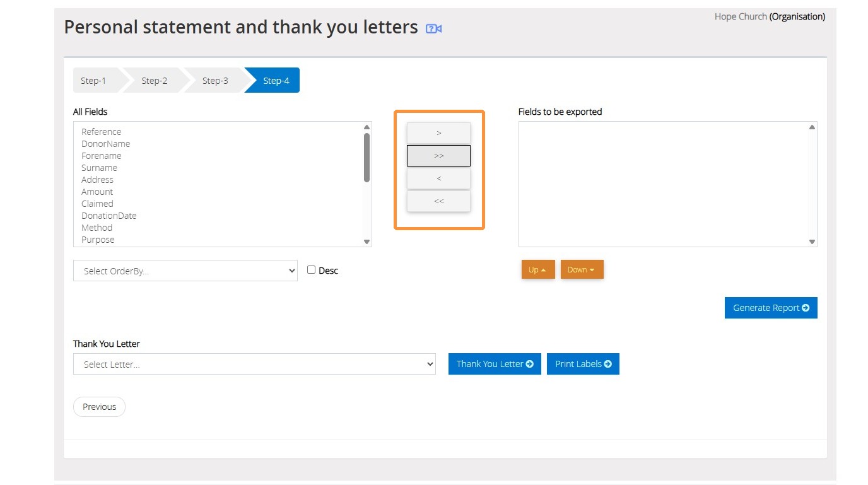This screenshot has width=868, height=485.
Task: Select DonationDate in All Fields list
Action: point(108,216)
